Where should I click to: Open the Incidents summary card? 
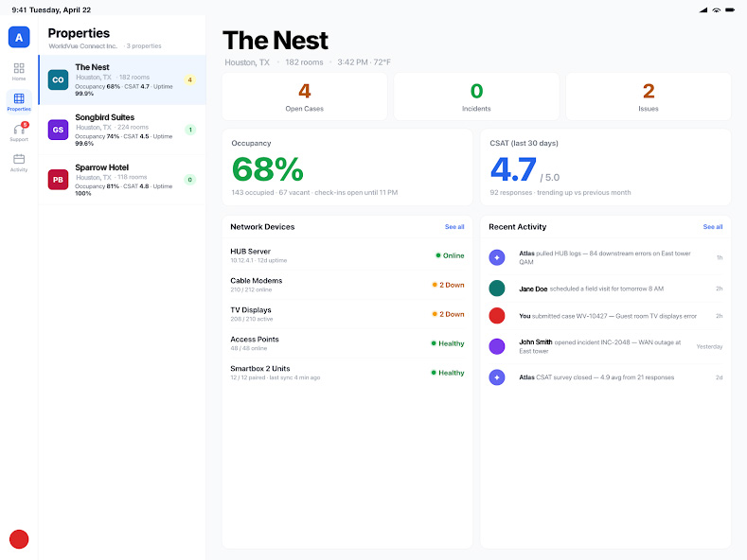coord(476,96)
